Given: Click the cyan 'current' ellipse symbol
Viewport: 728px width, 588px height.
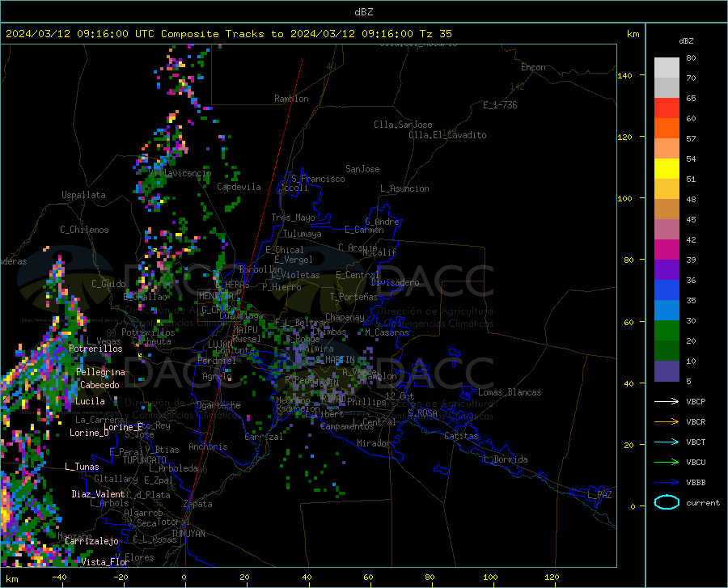Looking at the screenshot, I should point(667,502).
